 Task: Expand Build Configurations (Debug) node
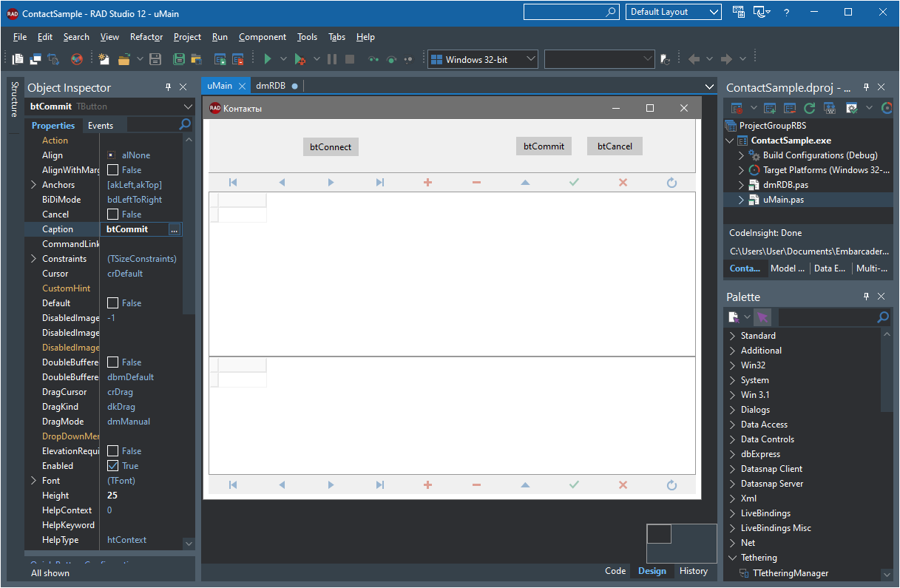coord(742,155)
